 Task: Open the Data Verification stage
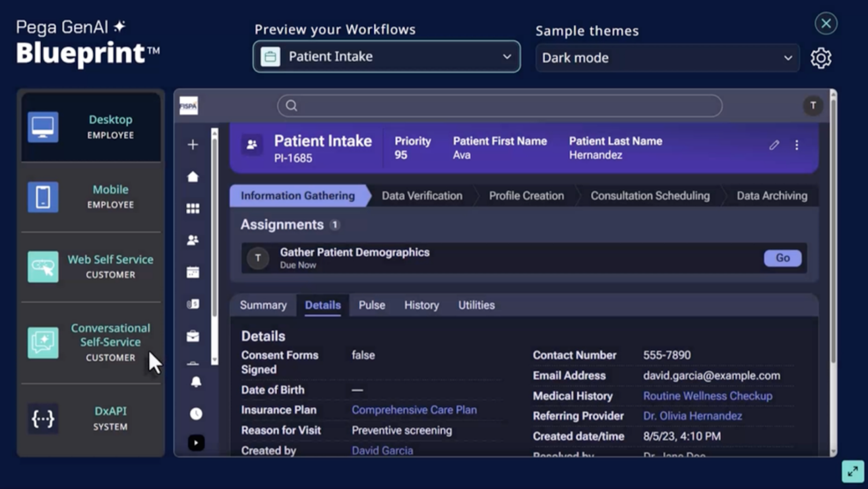(422, 195)
